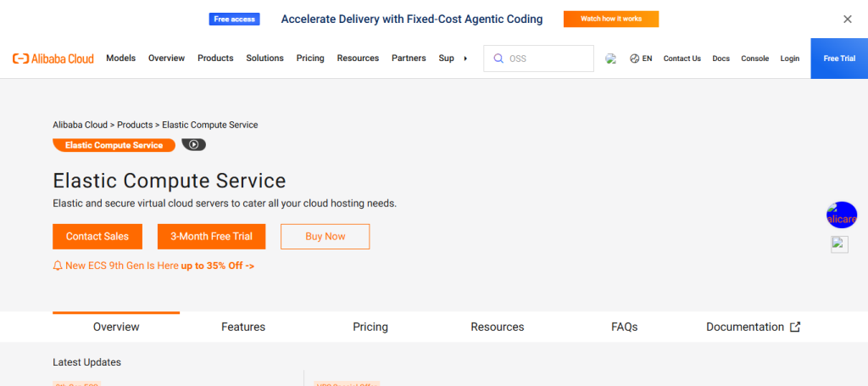Click Alibaba Cloud breadcrumb link

point(81,125)
